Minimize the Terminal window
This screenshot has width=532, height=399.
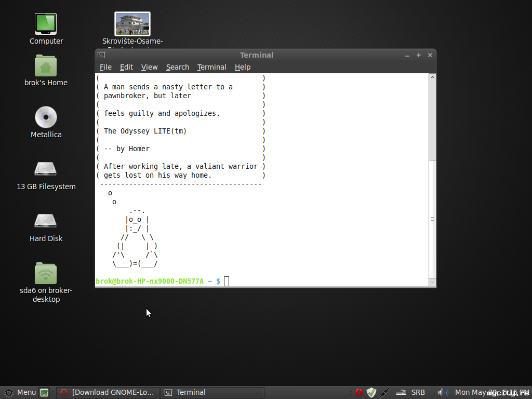(407, 55)
